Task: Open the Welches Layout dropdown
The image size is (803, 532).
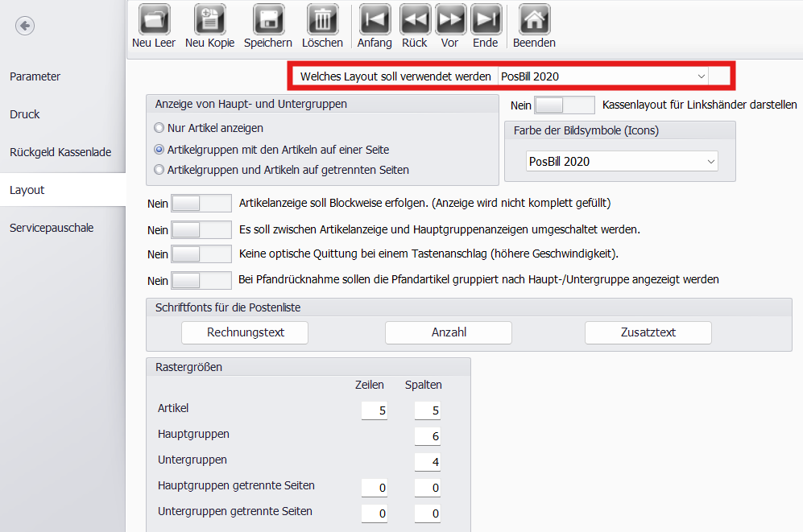Action: click(x=602, y=76)
